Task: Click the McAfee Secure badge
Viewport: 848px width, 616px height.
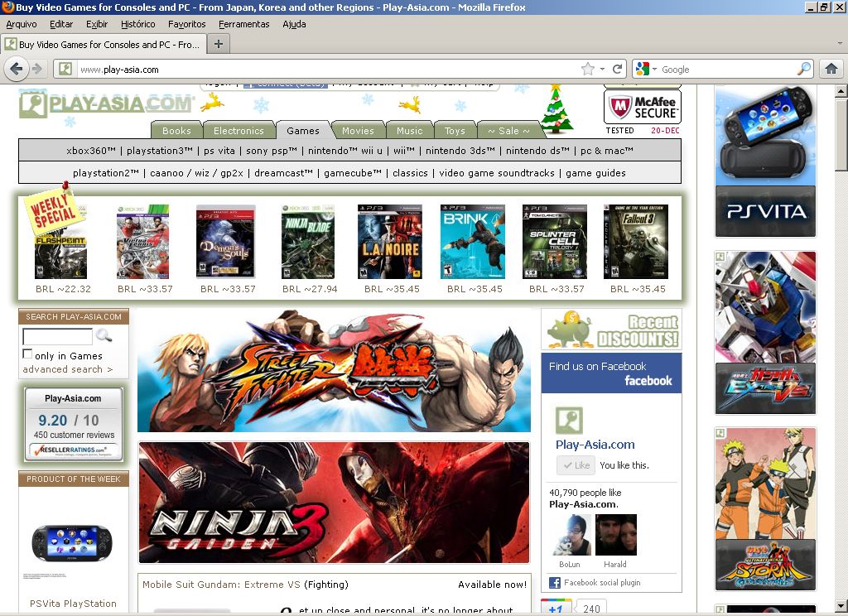Action: coord(643,107)
